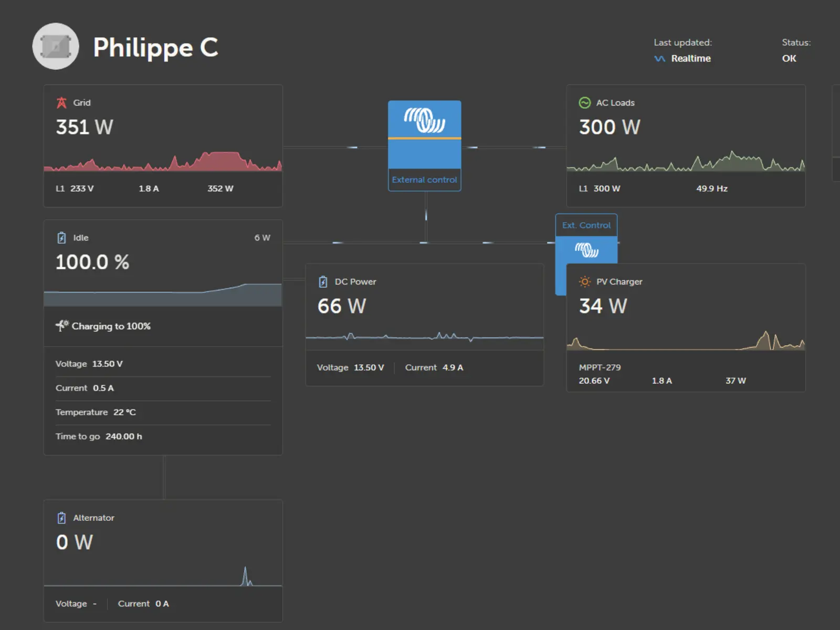This screenshot has width=840, height=630.
Task: Click the 100.0 % battery level
Action: [x=92, y=262]
